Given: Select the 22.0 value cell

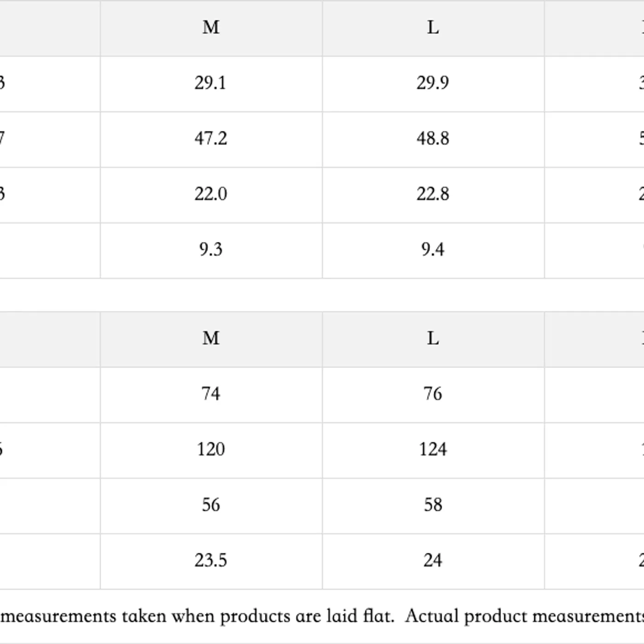Looking at the screenshot, I should [211, 195].
